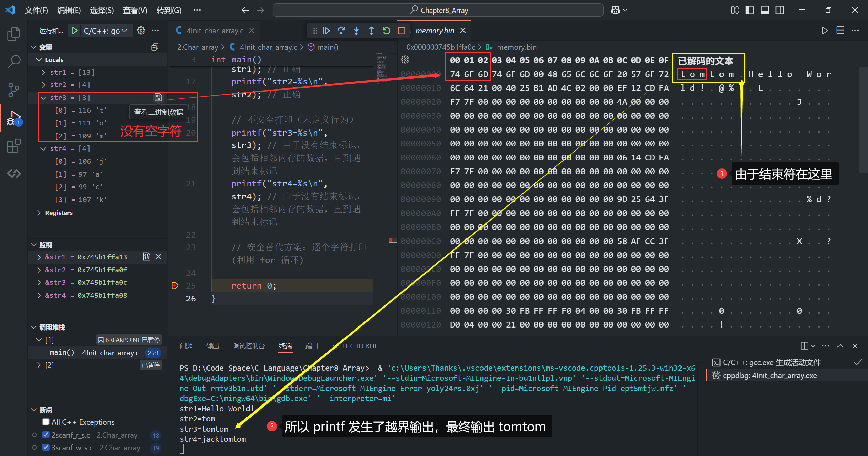Enable All C++ Exceptions checkbox
The width and height of the screenshot is (868, 456).
(x=46, y=422)
